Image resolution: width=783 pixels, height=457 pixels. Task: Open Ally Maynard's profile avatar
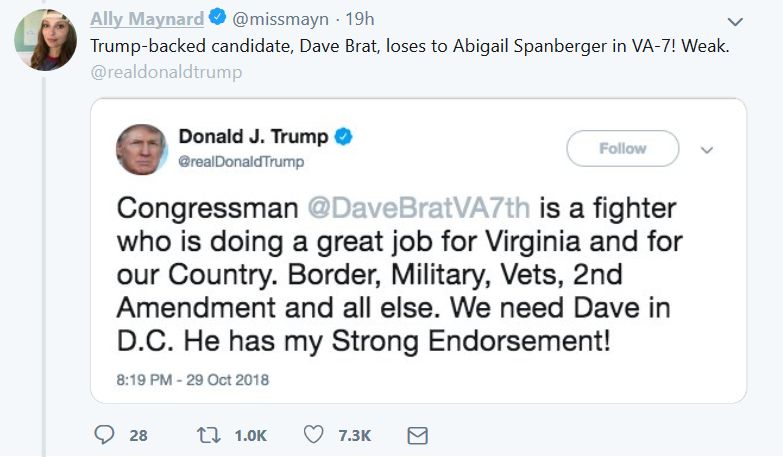42,39
